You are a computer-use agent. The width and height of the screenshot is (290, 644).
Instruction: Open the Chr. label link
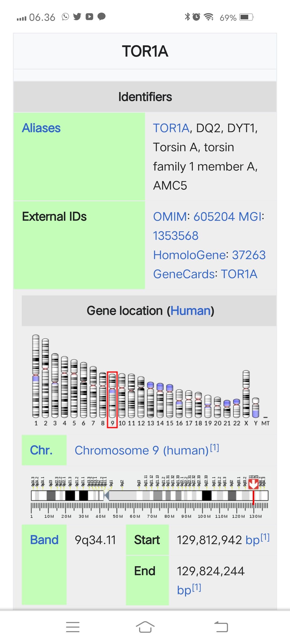click(x=41, y=450)
